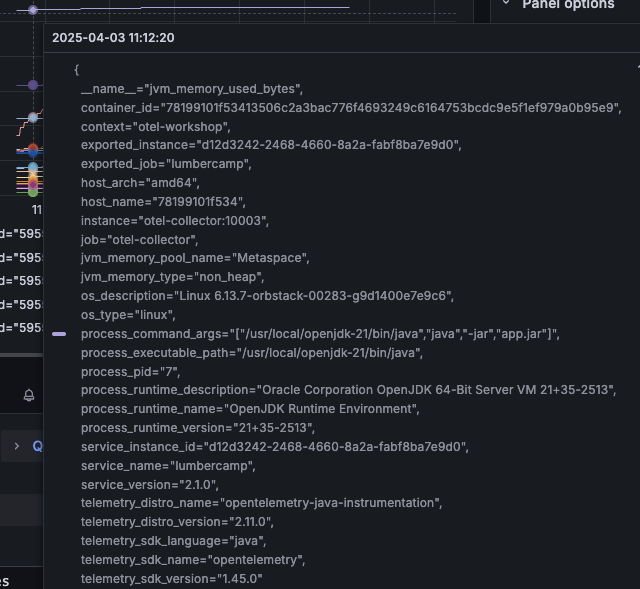Image resolution: width=640 pixels, height=589 pixels.
Task: Click the service_name lumbercamp label line
Action: [x=168, y=466]
